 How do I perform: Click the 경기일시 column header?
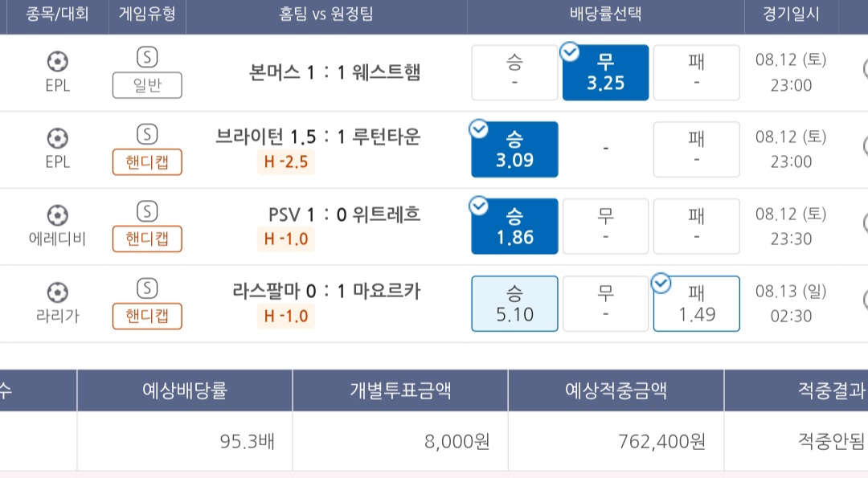pyautogui.click(x=791, y=14)
